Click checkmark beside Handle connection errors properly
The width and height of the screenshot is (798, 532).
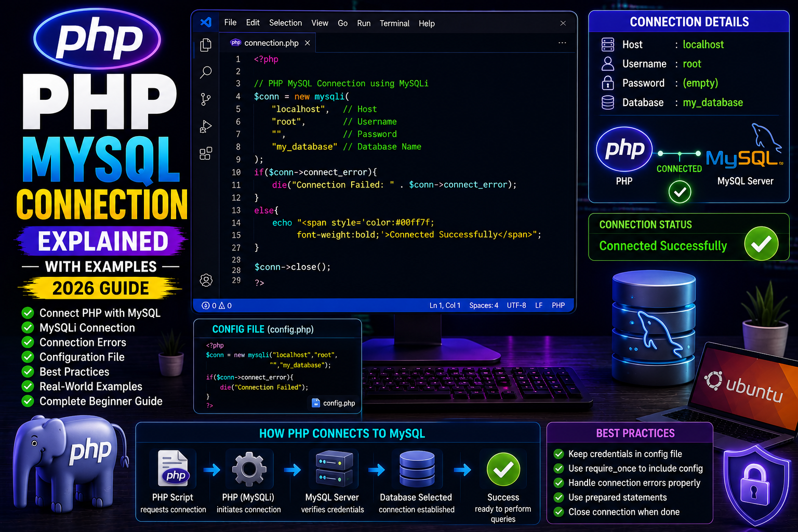tap(559, 483)
